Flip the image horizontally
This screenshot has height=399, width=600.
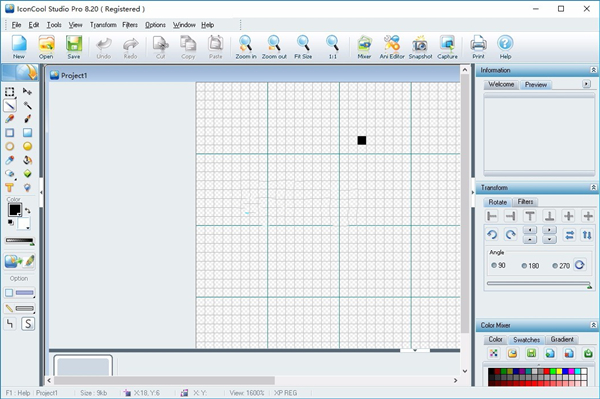click(569, 235)
